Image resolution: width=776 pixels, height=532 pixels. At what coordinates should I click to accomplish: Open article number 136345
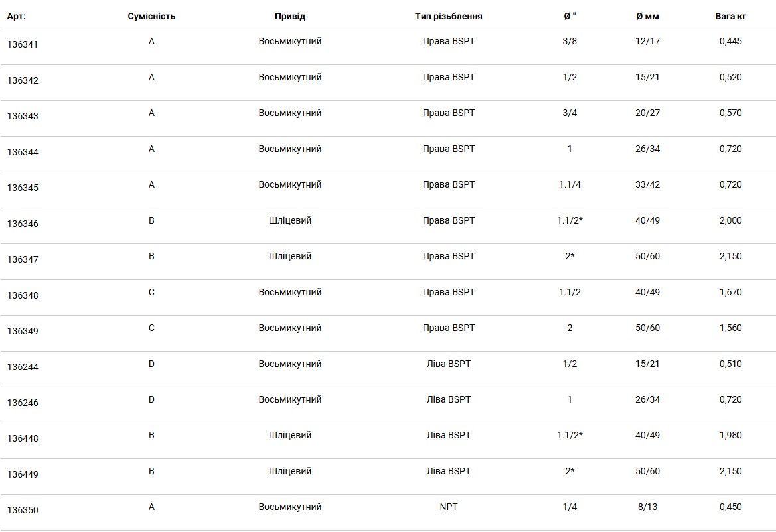click(23, 188)
